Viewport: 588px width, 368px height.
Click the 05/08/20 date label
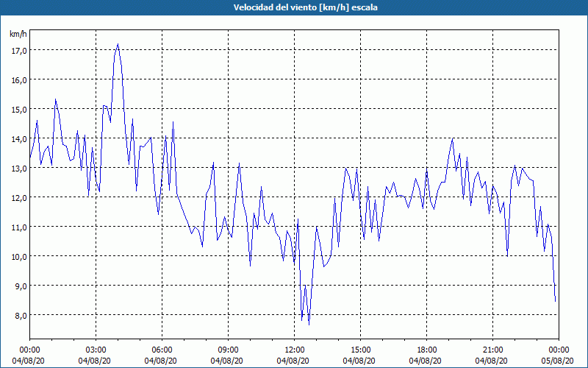pos(558,361)
